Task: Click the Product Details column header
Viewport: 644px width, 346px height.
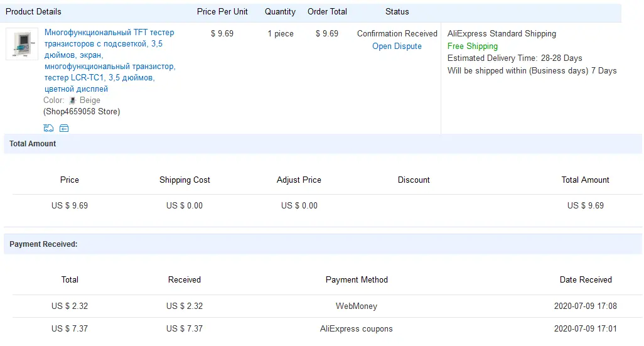Action: (x=33, y=12)
